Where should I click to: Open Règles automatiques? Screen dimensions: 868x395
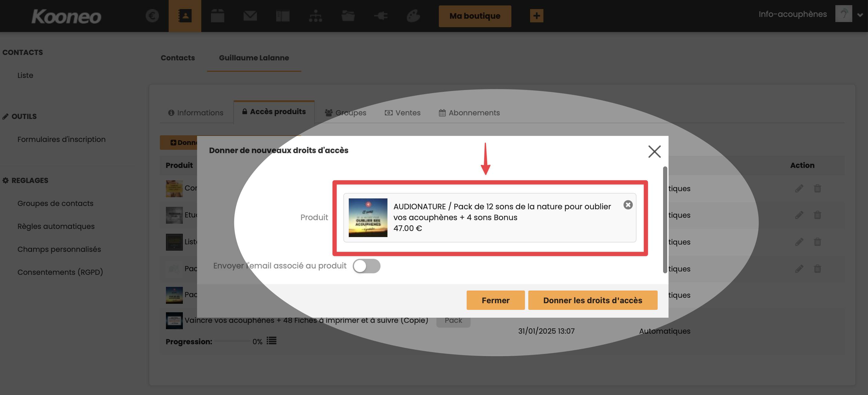tap(56, 226)
